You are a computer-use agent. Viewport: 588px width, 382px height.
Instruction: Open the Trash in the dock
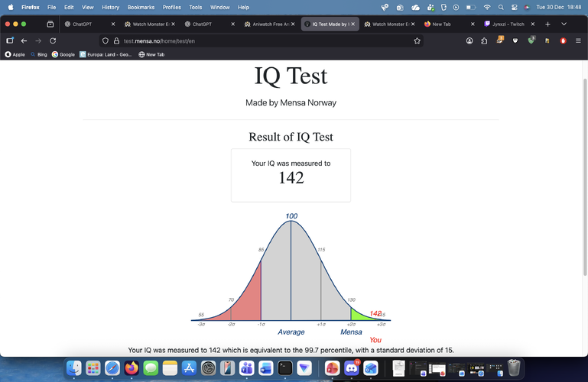(514, 367)
